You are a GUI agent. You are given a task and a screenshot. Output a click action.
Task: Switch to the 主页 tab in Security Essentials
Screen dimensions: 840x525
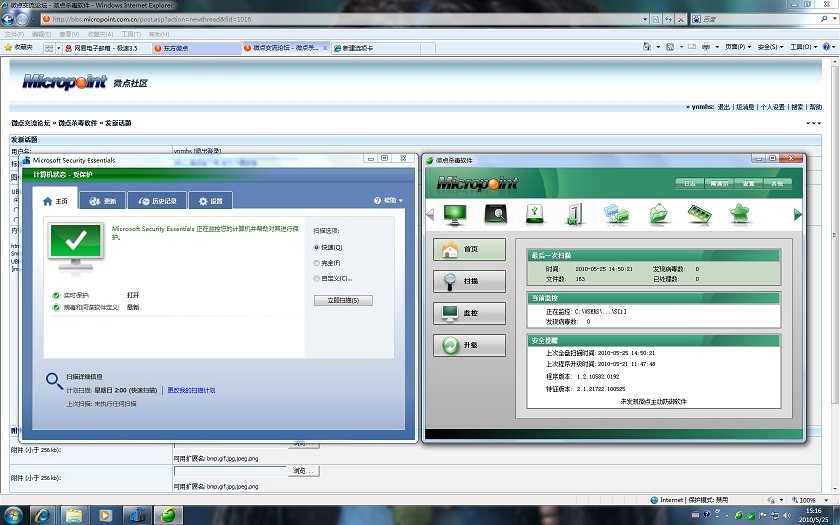coord(55,200)
